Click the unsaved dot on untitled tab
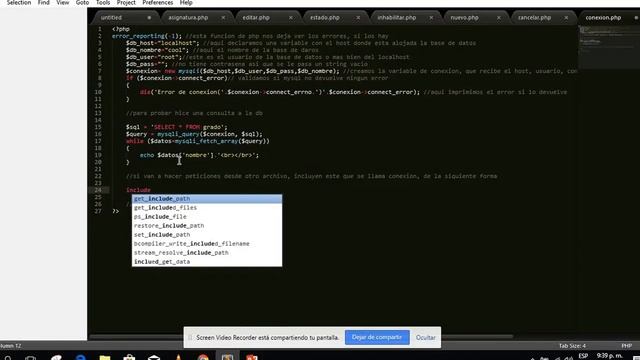This screenshot has height=360, width=640. click(x=149, y=18)
